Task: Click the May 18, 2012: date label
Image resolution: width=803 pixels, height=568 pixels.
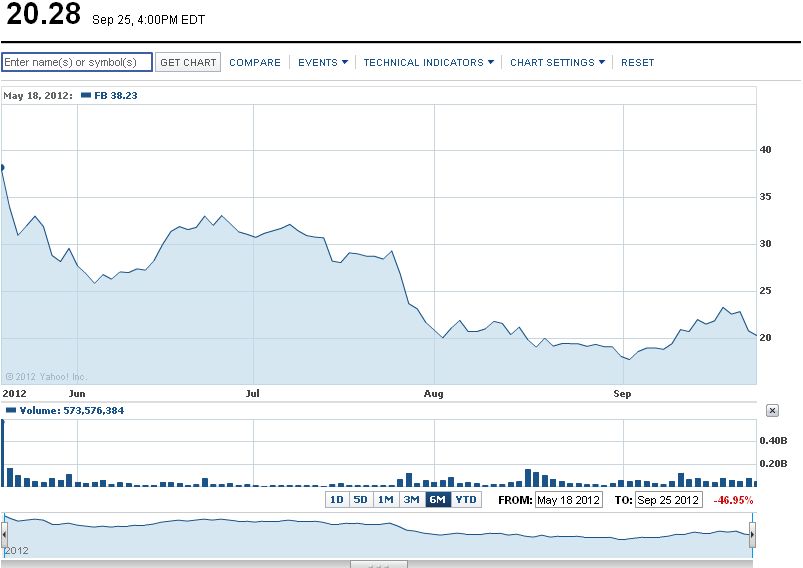Action: tap(38, 96)
